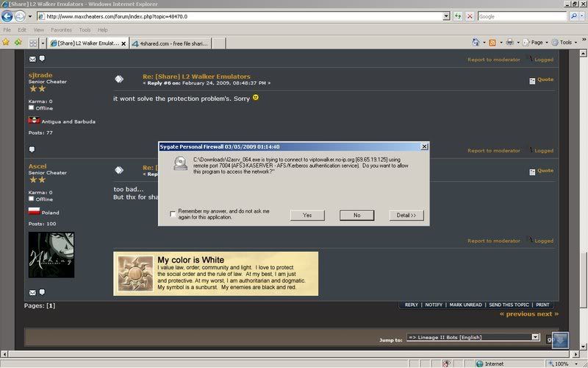Switch to the 4shared.com tab
This screenshot has width=588, height=368.
pos(171,43)
